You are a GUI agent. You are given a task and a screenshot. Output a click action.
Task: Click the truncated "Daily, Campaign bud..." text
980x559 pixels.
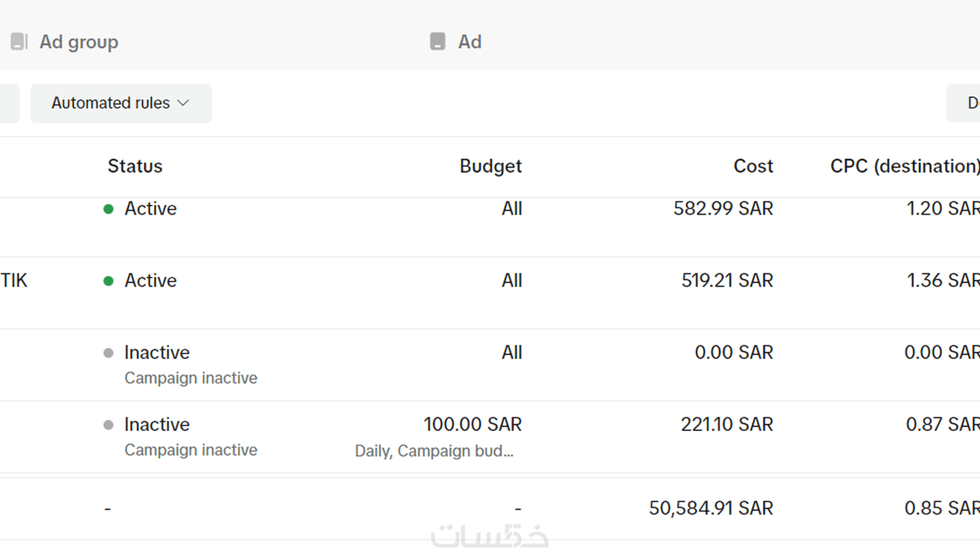point(434,451)
